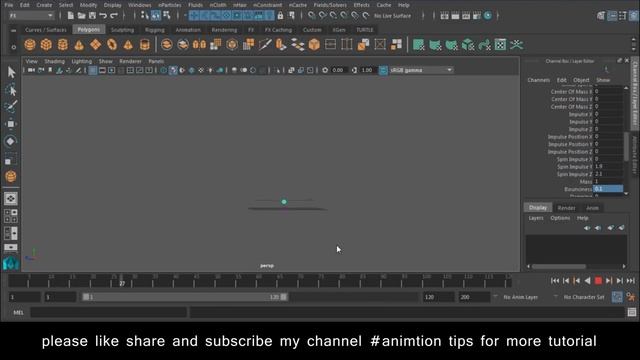
Task: Create a polygon torus from the shelf
Action: click(112, 44)
